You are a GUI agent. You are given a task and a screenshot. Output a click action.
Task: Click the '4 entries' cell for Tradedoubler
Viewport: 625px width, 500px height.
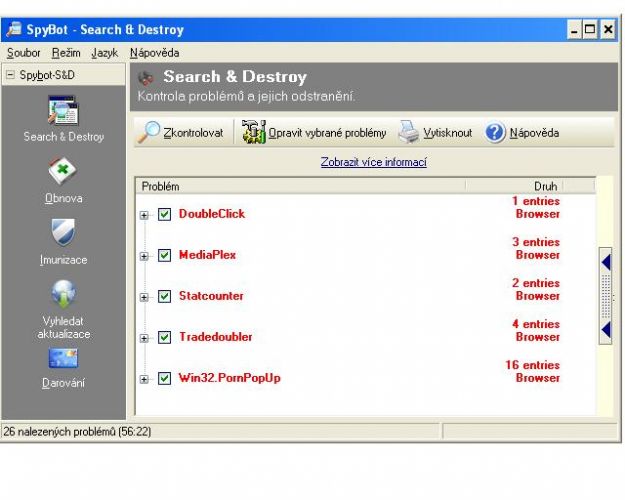536,324
